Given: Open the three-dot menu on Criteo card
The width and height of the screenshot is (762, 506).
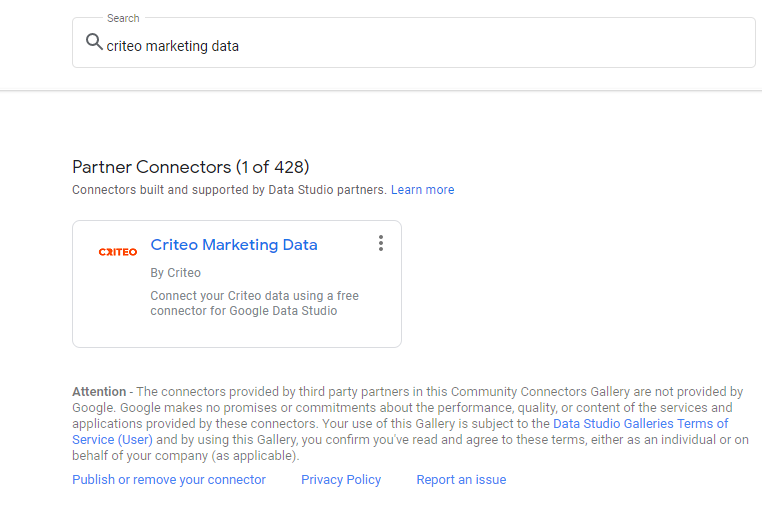Looking at the screenshot, I should click(x=381, y=243).
